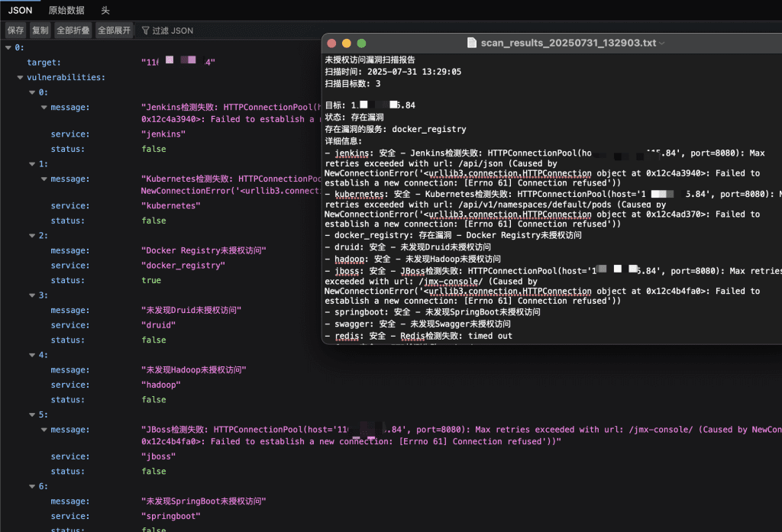Image resolution: width=782 pixels, height=532 pixels.
Task: Collapse the Jenkins message row
Action: click(x=44, y=107)
